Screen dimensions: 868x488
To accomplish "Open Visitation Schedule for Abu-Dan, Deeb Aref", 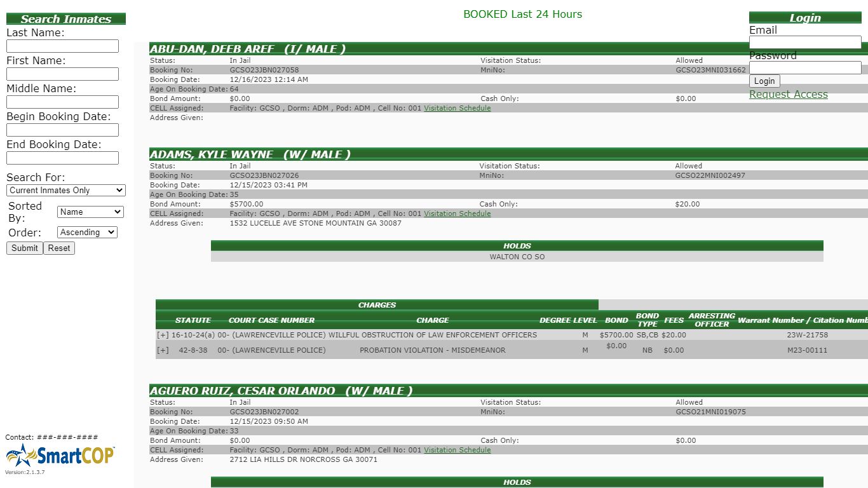I will coord(458,108).
